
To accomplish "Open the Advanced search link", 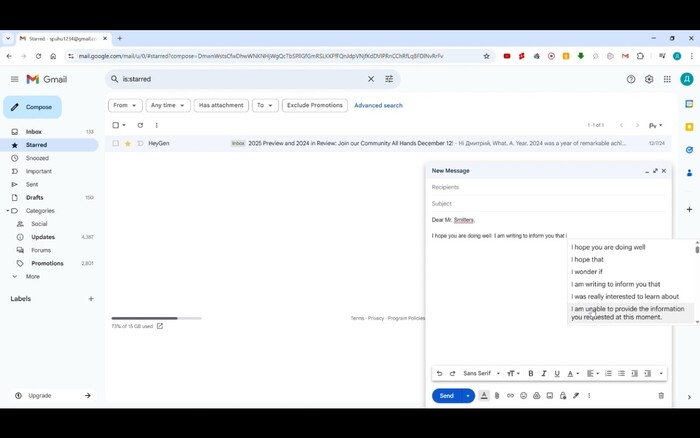I will 378,105.
